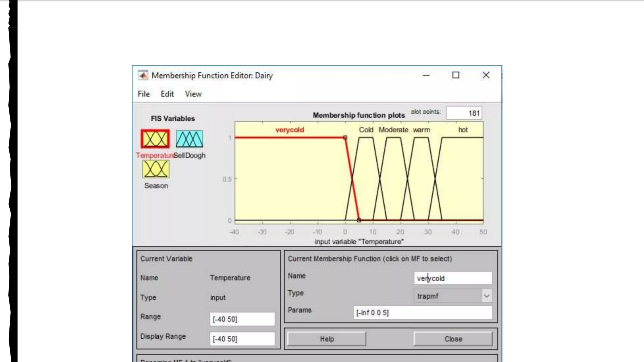Click the MATLAB logo in the title bar

(143, 75)
